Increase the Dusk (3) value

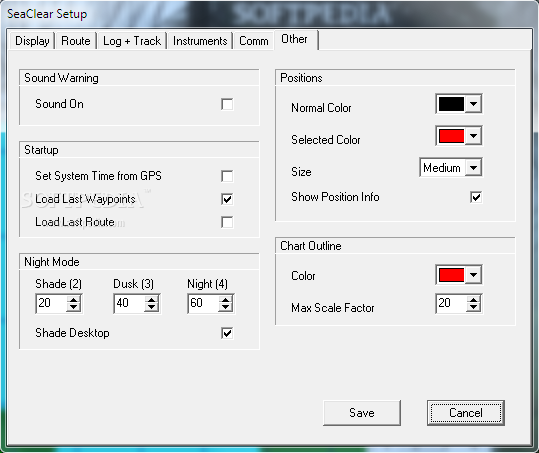click(x=152, y=300)
